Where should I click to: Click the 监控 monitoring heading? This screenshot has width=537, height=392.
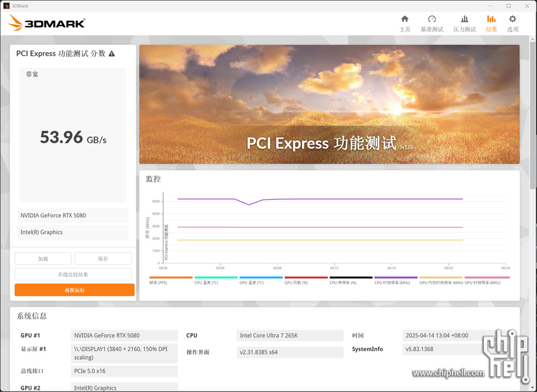click(x=153, y=179)
